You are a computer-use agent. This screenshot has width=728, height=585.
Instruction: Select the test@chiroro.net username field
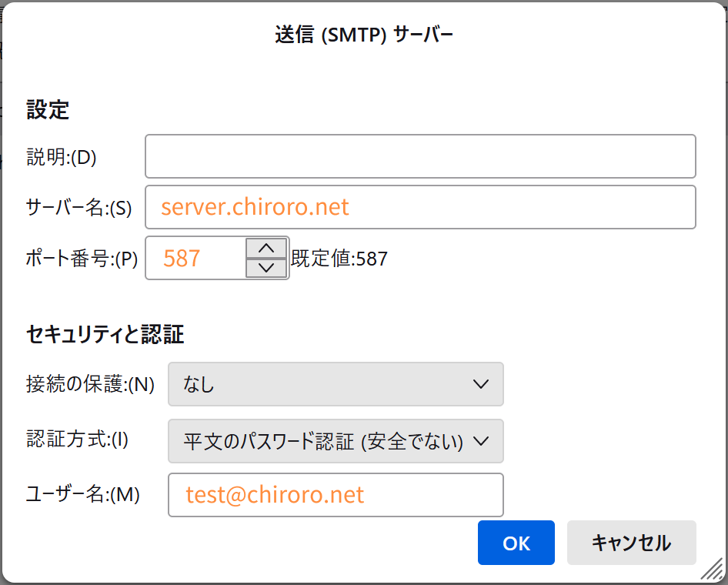point(336,495)
